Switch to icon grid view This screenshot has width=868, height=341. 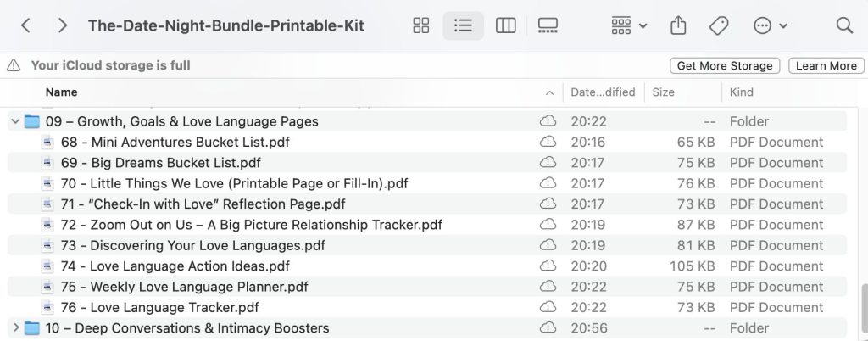point(421,25)
